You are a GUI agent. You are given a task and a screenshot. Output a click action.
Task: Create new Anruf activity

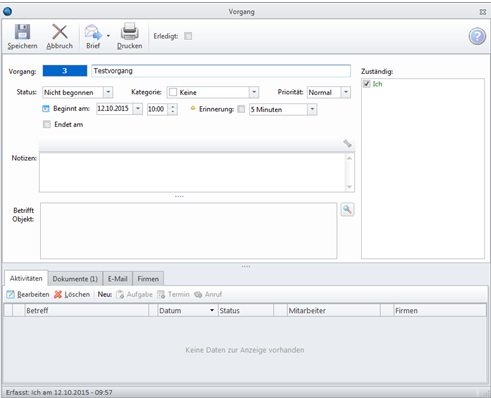click(208, 294)
